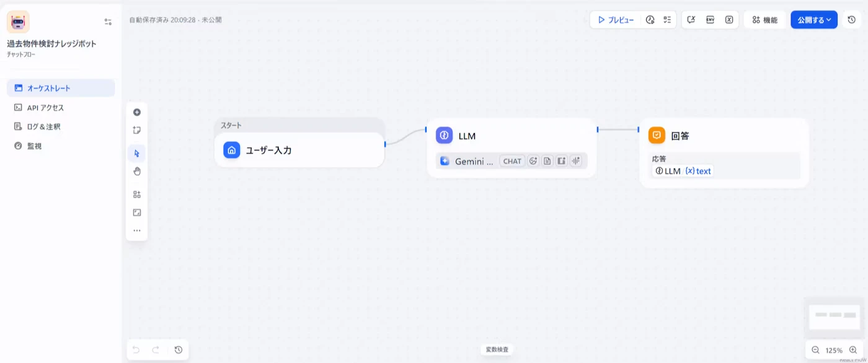Click the zoom out magnifier icon
The height and width of the screenshot is (363, 868).
pyautogui.click(x=815, y=350)
